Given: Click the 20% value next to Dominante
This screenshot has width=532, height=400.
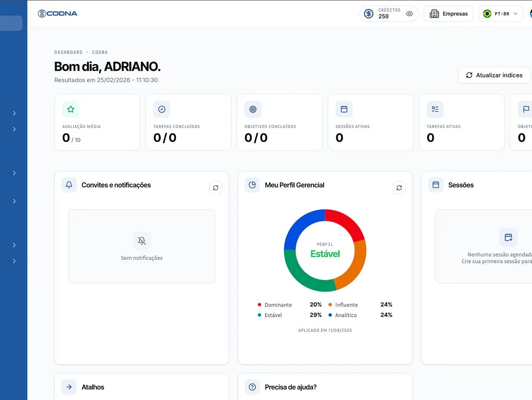Looking at the screenshot, I should [316, 304].
